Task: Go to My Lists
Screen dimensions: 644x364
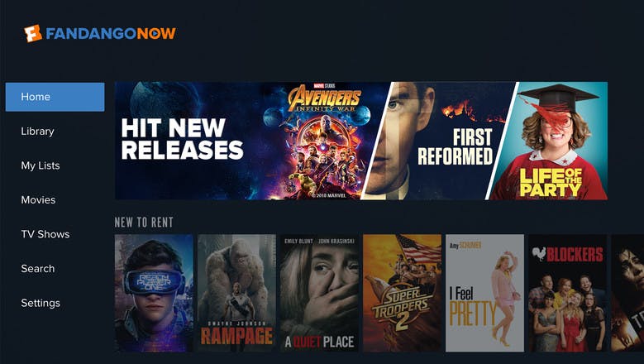Action: click(x=41, y=165)
